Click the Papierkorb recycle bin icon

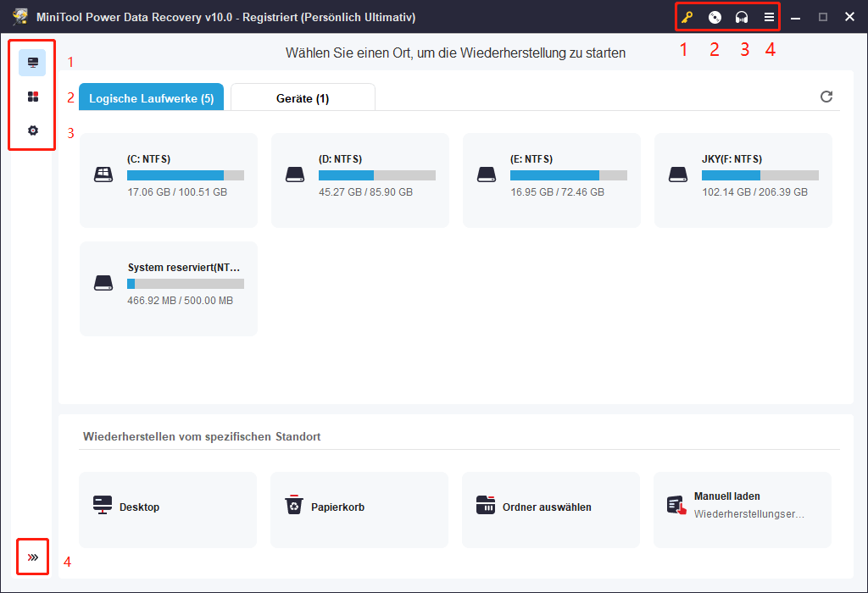point(294,505)
